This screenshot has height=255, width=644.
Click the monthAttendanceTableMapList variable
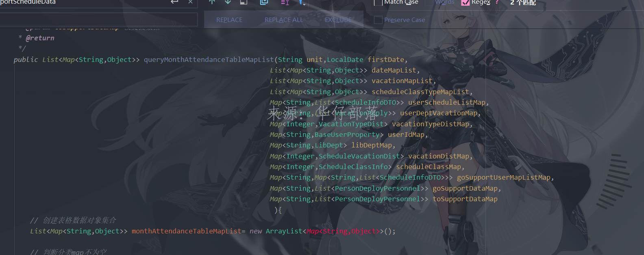pos(187,231)
